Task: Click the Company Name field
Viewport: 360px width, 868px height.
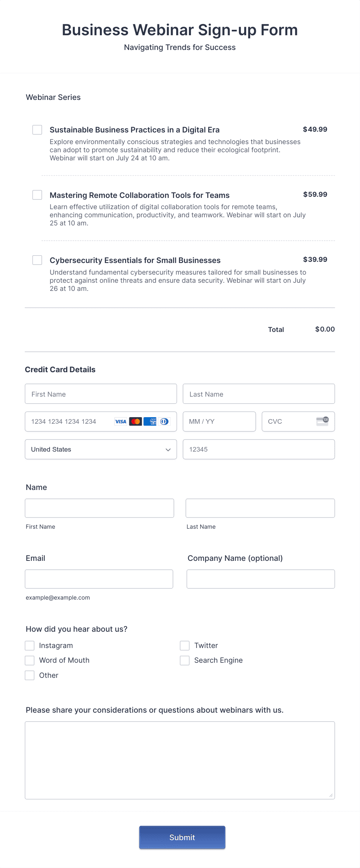Action: [260, 579]
